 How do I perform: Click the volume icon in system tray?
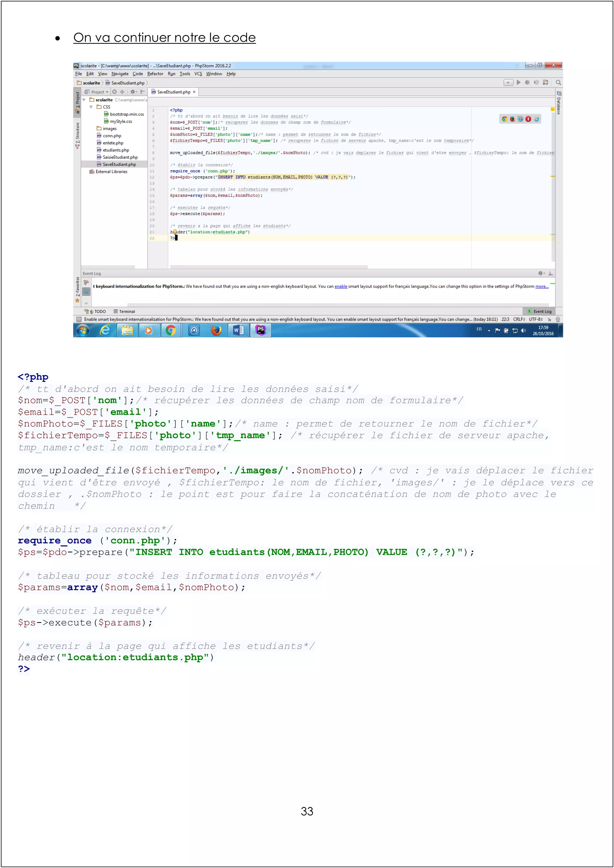click(x=523, y=330)
